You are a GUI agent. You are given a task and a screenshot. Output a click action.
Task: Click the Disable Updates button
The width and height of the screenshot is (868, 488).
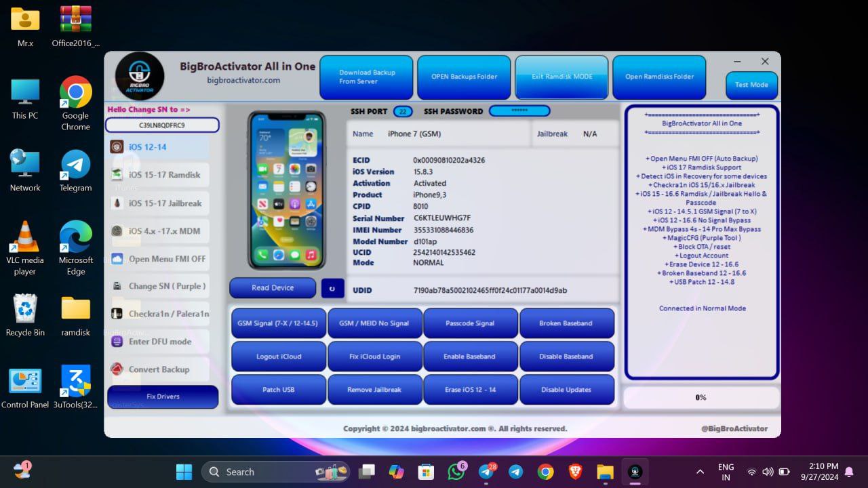click(567, 390)
